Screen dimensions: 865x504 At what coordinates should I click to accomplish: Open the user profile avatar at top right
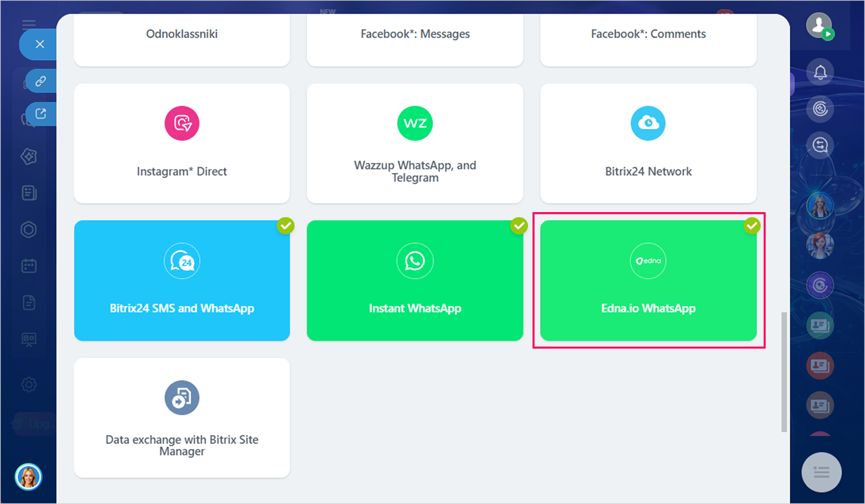[819, 25]
